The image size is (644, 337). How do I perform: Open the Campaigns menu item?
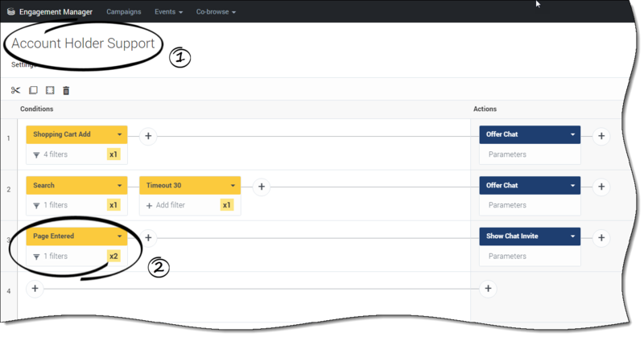[x=123, y=12]
